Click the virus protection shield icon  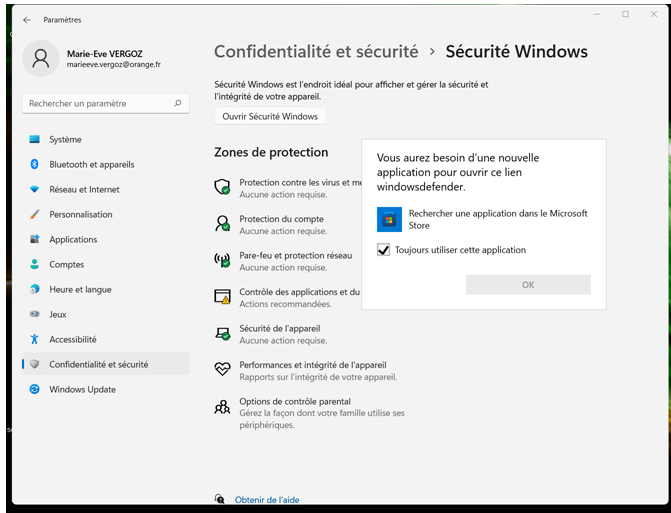[x=223, y=187]
